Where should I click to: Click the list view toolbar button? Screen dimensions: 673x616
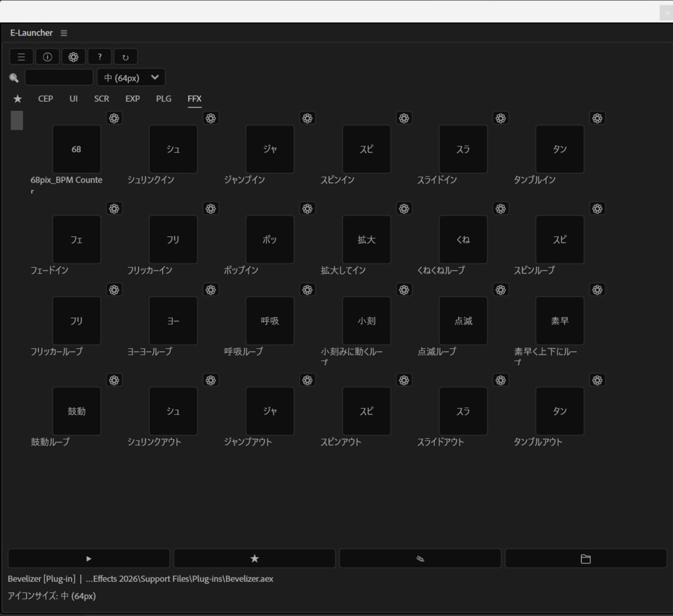(x=22, y=56)
